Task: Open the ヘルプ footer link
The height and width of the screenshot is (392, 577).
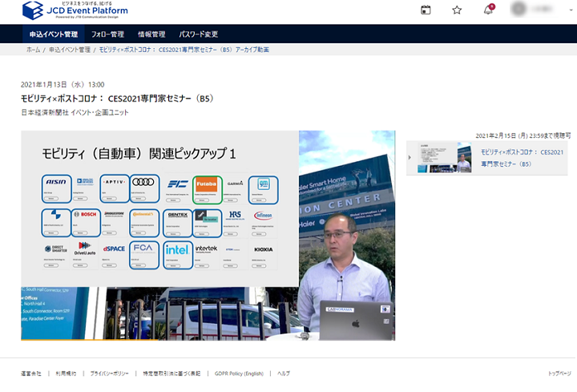Action: pos(284,374)
